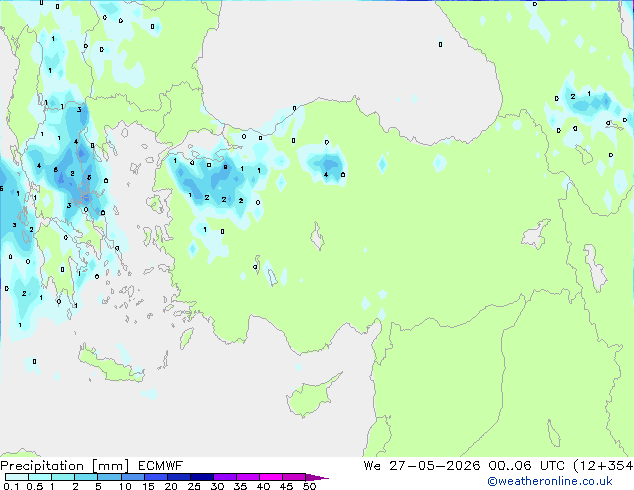This screenshot has width=634, height=490.
Task: Click the "10" legend scale label
Action: tap(125, 486)
